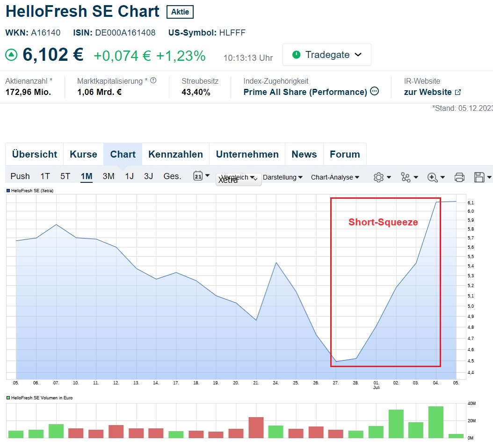
Task: Switch chart range to 3M
Action: pos(109,176)
